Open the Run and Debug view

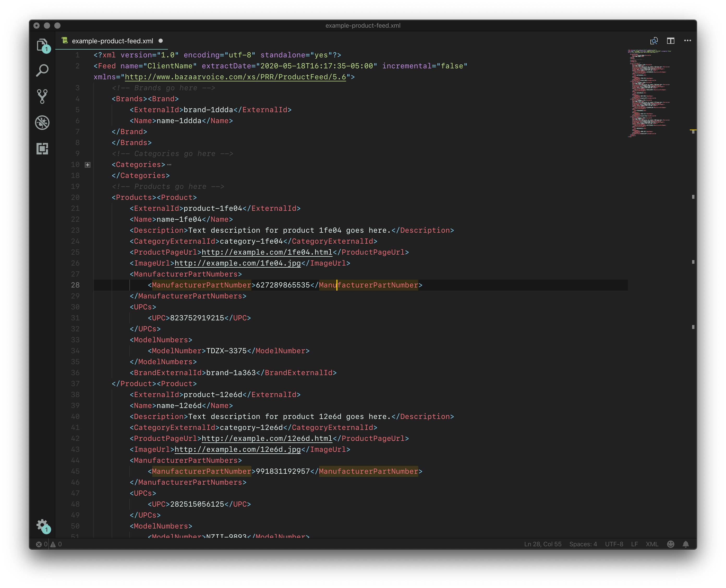pyautogui.click(x=42, y=123)
